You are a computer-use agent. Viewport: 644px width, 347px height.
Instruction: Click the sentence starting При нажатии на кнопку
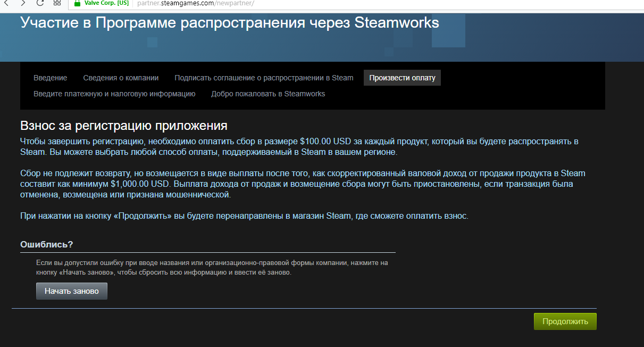(x=244, y=216)
